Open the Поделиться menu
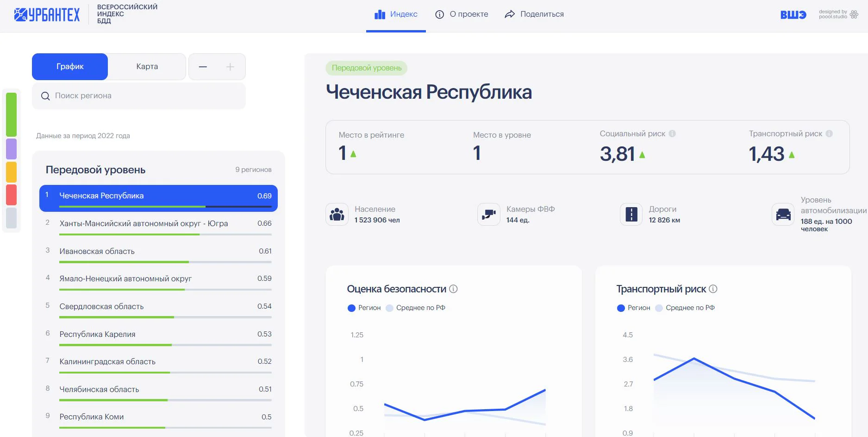 point(534,14)
